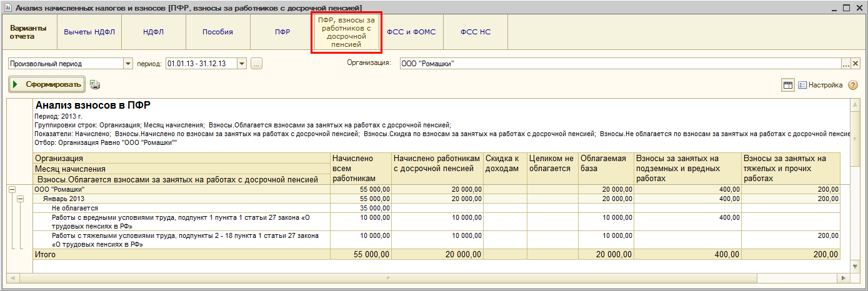Open the Произвольный период dropdown
The image size is (868, 291).
pos(129,63)
